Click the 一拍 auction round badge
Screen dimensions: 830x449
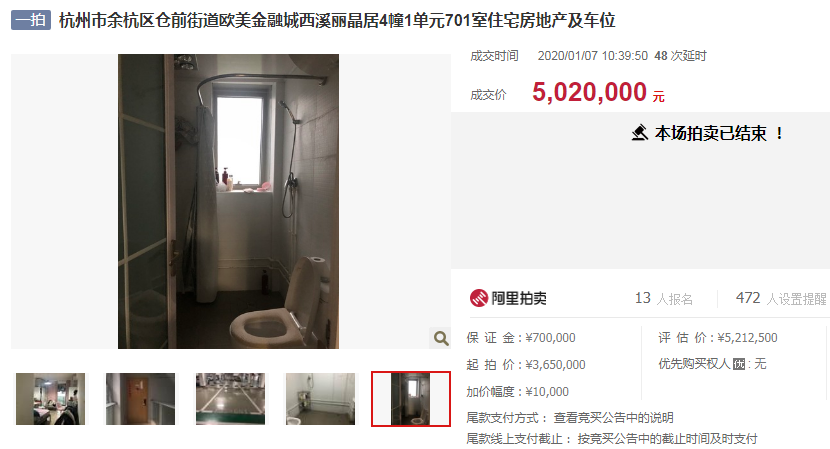[31, 20]
